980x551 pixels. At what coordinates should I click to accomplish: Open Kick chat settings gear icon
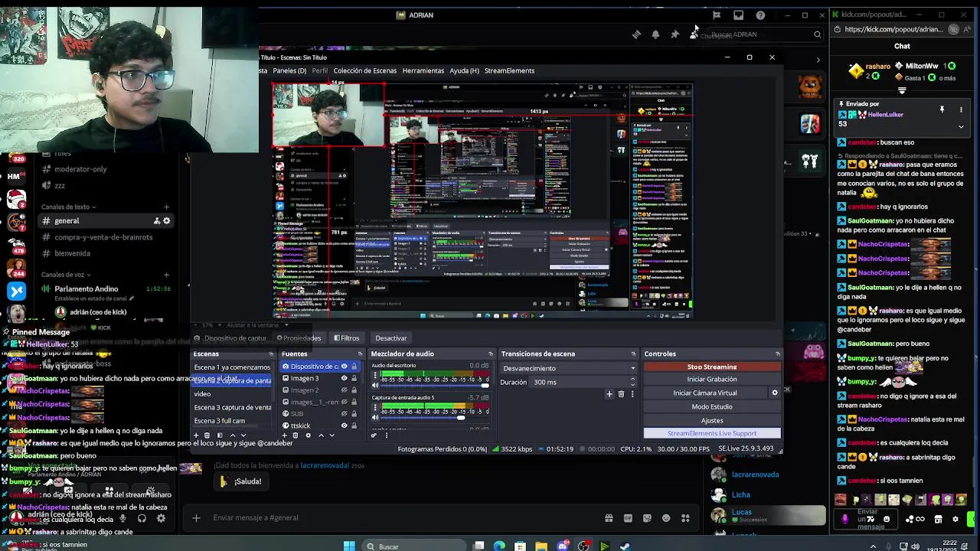tap(955, 519)
